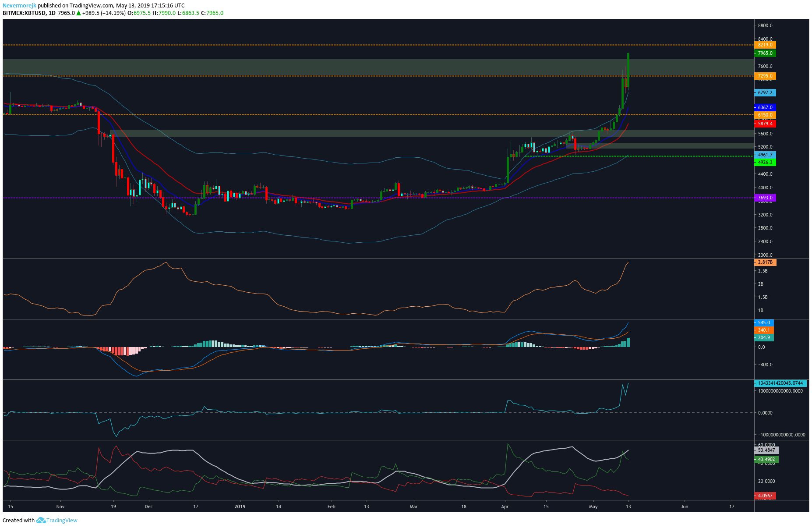Click the 8800.0 price scale value
The height and width of the screenshot is (528, 812).
pyautogui.click(x=766, y=26)
